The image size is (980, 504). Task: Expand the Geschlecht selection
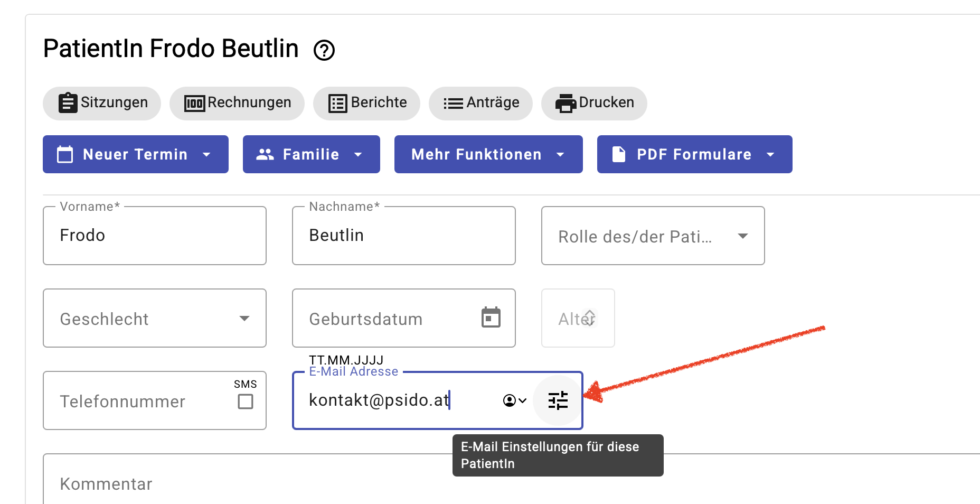click(x=244, y=319)
